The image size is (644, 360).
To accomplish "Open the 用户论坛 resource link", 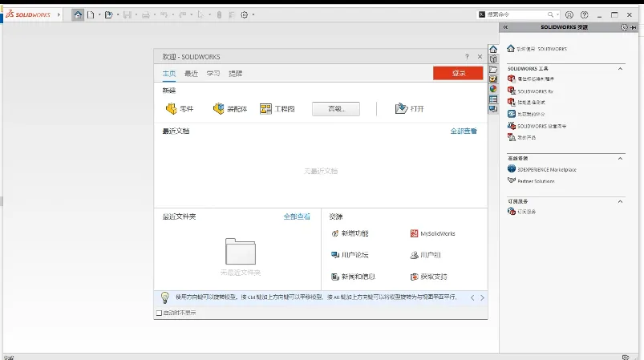I will tap(350, 255).
